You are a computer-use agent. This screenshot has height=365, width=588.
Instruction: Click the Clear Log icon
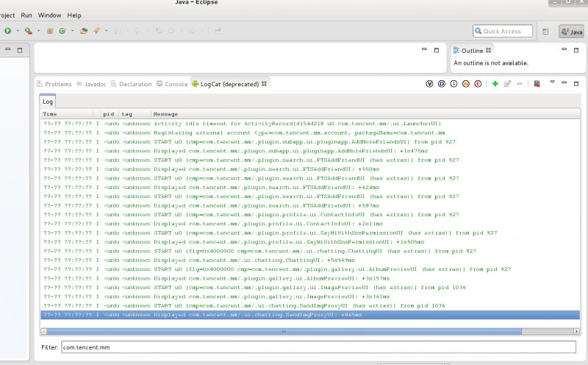(537, 84)
